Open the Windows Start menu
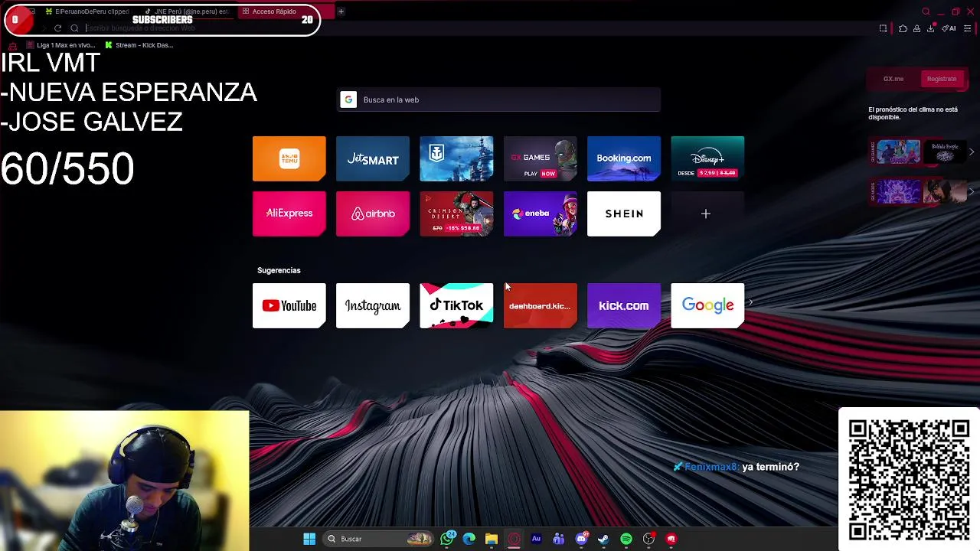This screenshot has width=980, height=551. pyautogui.click(x=309, y=539)
